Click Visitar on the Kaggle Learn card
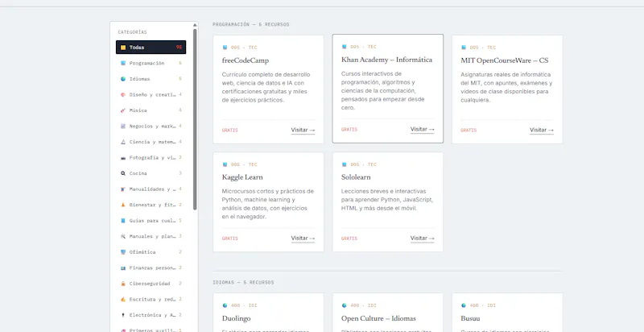 [303, 239]
